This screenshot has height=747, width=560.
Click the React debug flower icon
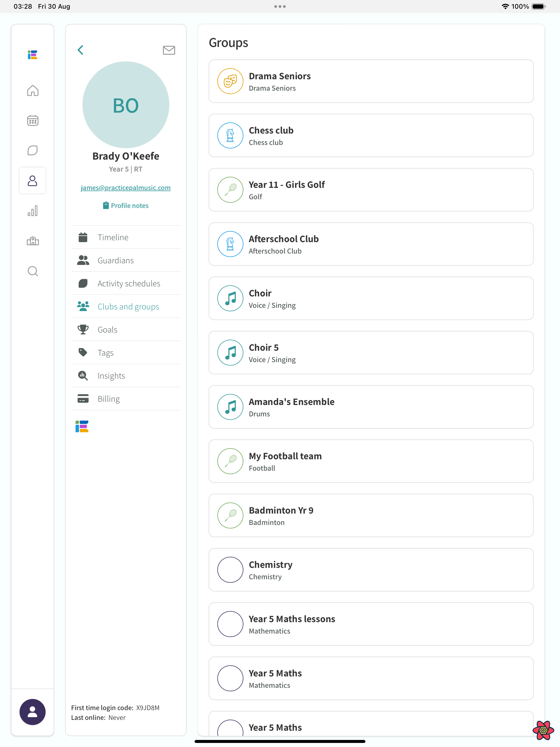pos(543,730)
